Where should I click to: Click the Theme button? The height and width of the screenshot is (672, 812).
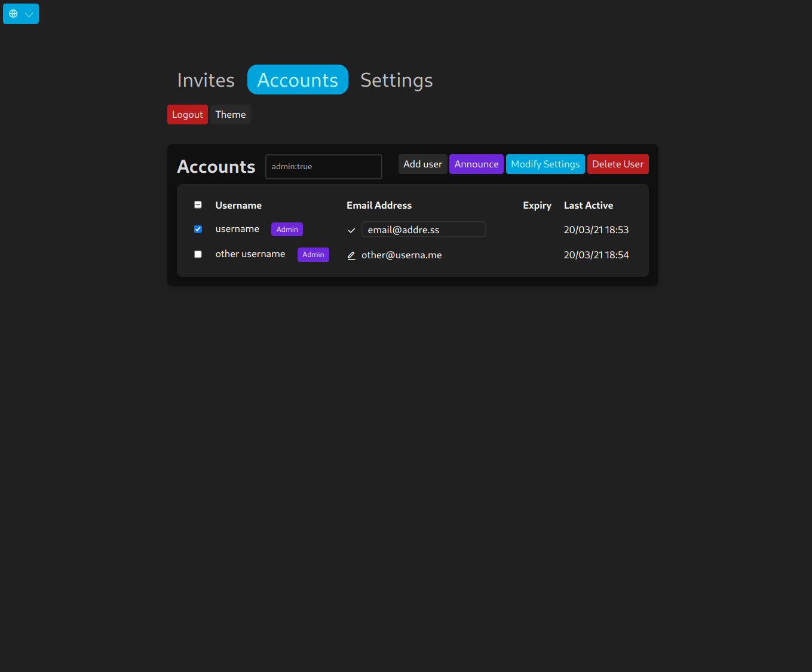[230, 114]
